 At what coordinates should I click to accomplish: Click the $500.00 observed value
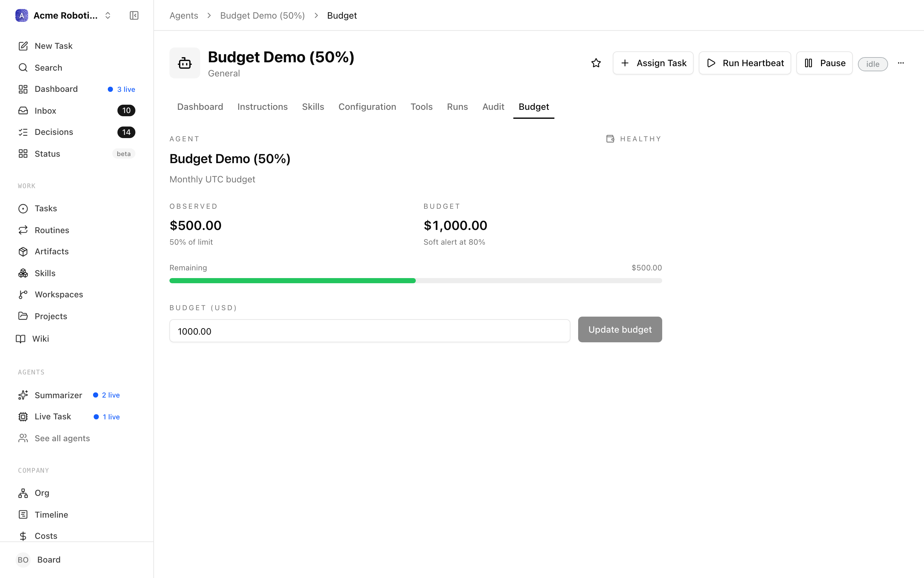pos(195,225)
